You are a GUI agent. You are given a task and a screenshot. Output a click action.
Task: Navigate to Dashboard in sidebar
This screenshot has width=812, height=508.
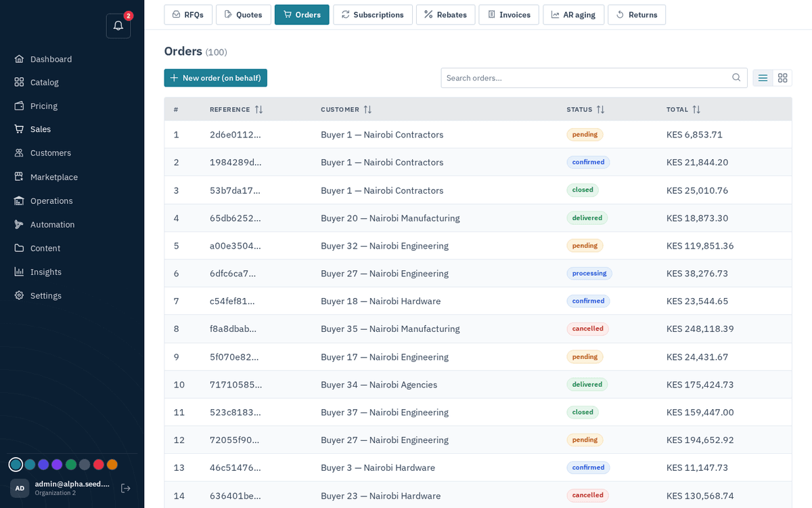tap(51, 59)
